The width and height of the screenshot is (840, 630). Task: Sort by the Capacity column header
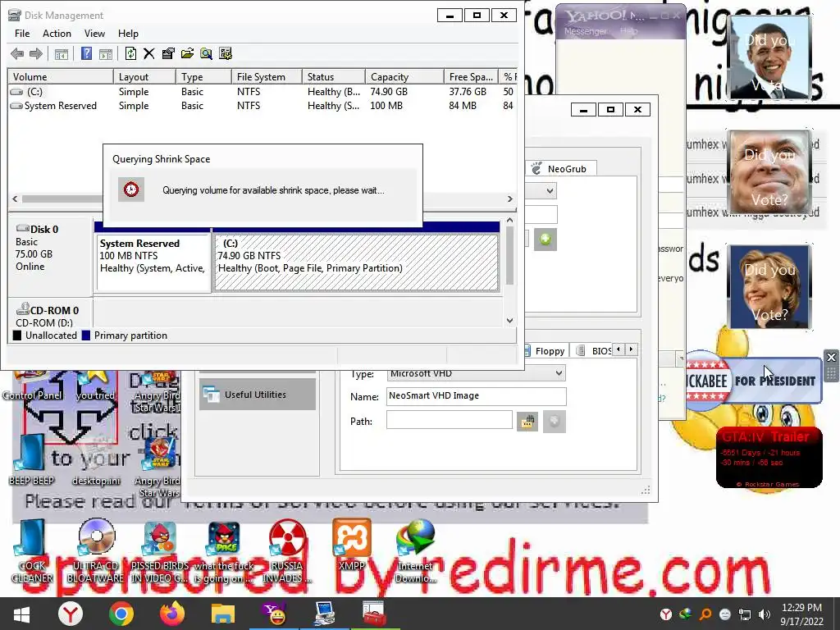pos(404,76)
